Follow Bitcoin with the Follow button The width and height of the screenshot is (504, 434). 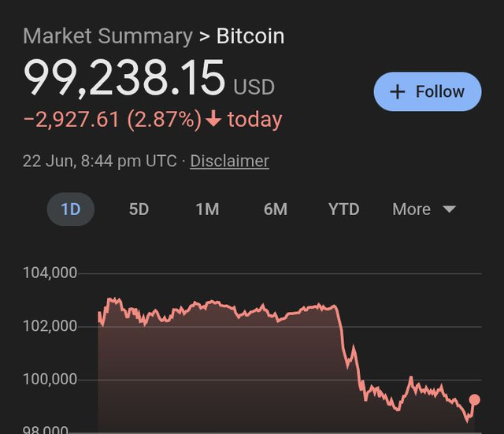(428, 91)
